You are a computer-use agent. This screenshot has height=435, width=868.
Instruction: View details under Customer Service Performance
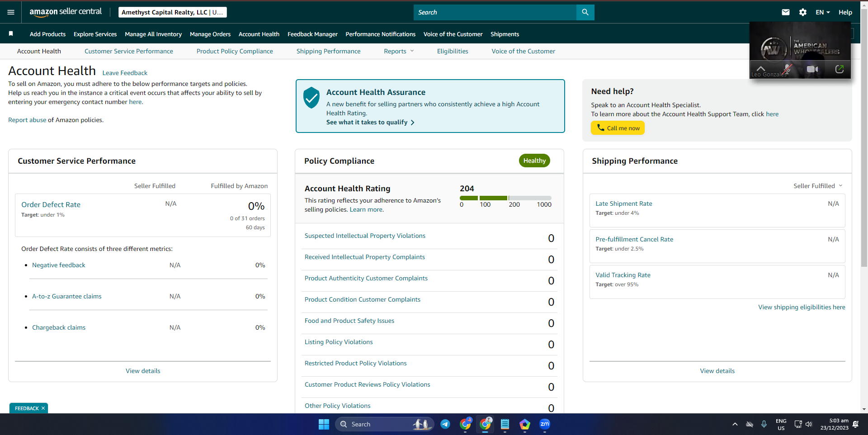tap(143, 371)
